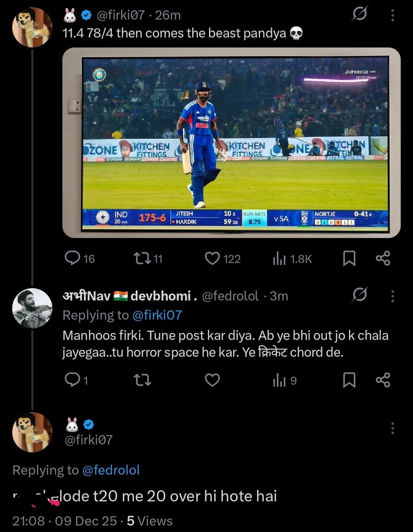Repost the firki07 cricket post
Viewport: 413px width, 532px height.
(148, 258)
